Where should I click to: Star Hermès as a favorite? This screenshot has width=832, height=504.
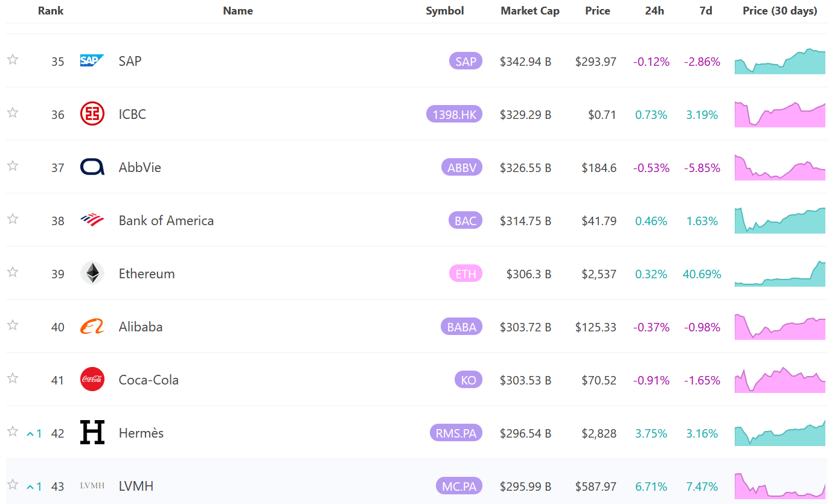pos(13,432)
